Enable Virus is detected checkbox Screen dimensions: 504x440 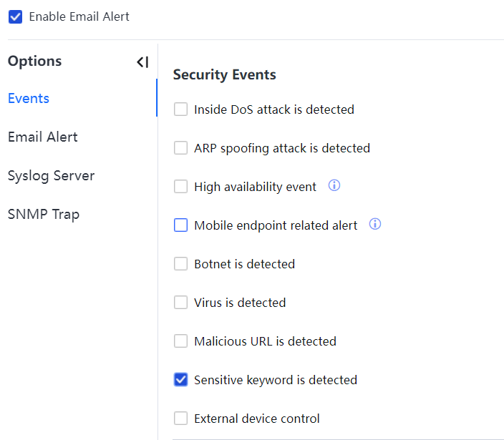(181, 303)
